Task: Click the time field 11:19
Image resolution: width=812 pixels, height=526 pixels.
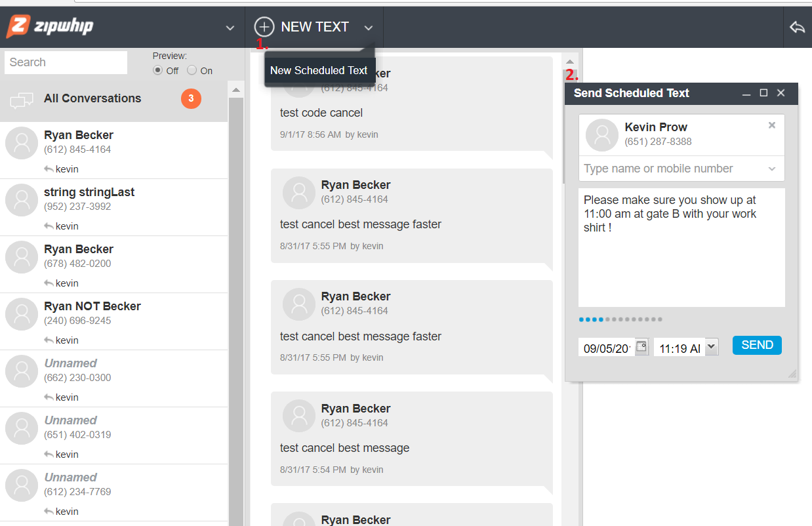Action: [680, 348]
